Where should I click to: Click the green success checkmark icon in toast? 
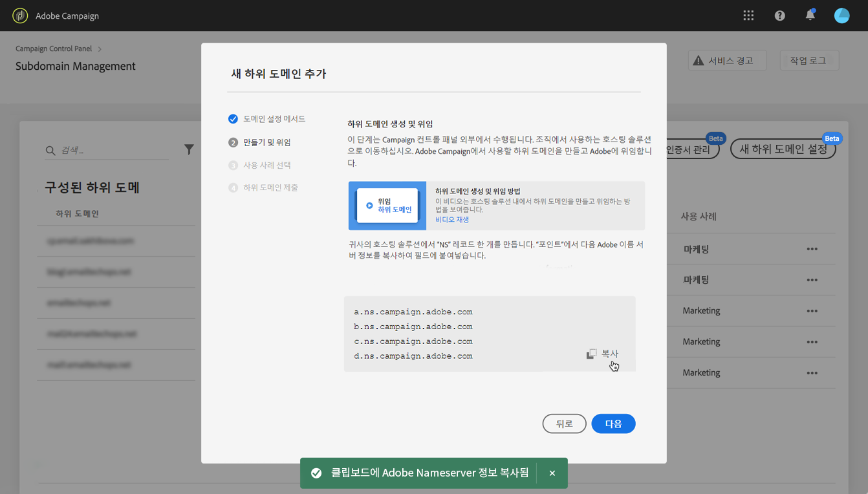tap(316, 473)
